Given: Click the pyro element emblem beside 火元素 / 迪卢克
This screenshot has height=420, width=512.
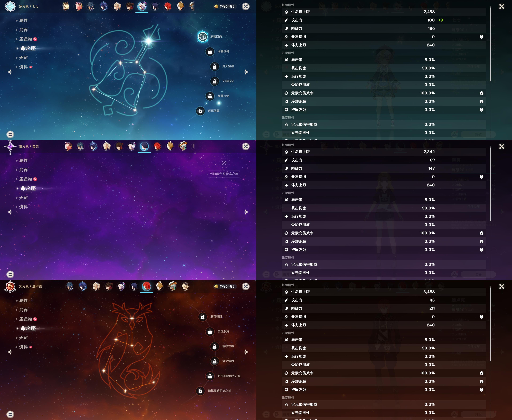Looking at the screenshot, I should point(10,286).
